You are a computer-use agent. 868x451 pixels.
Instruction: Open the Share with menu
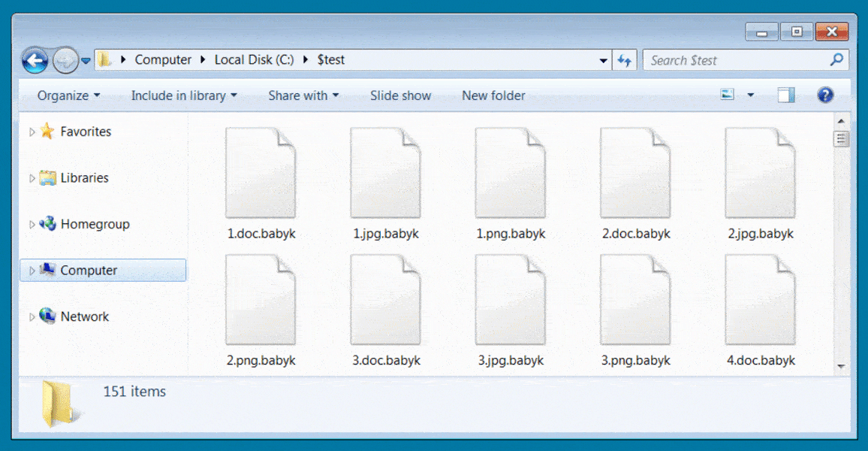[x=303, y=96]
